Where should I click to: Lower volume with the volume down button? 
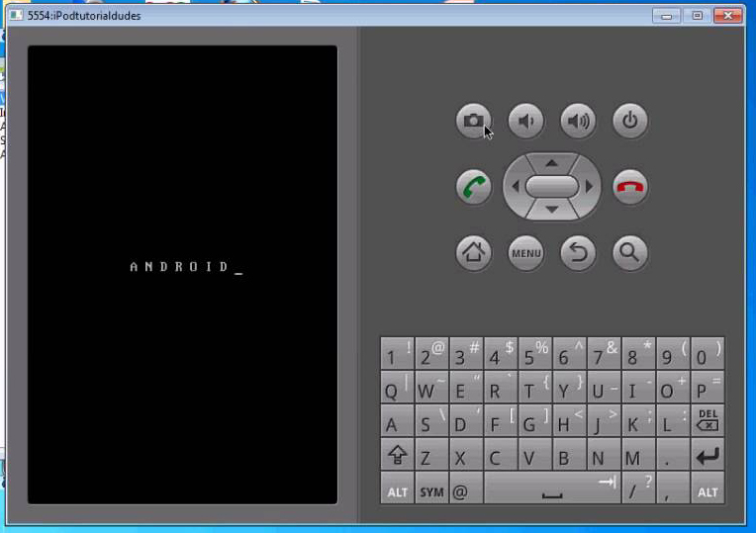pos(526,121)
